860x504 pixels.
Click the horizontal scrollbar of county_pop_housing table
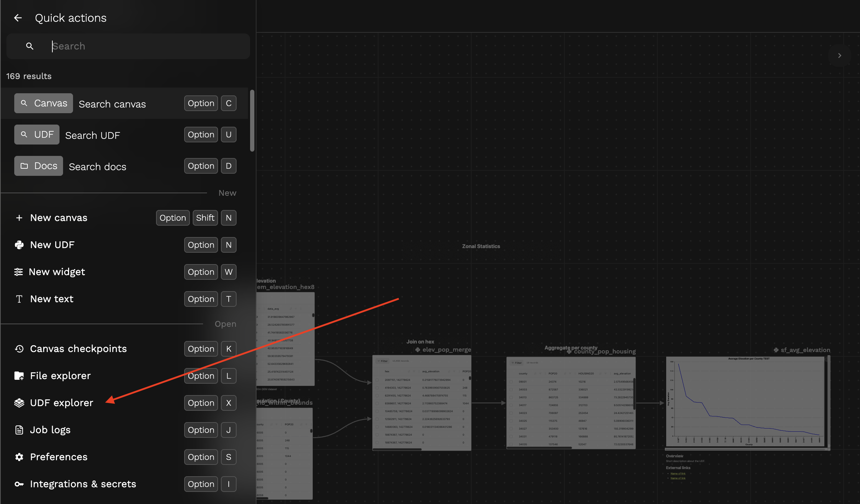[x=539, y=448]
